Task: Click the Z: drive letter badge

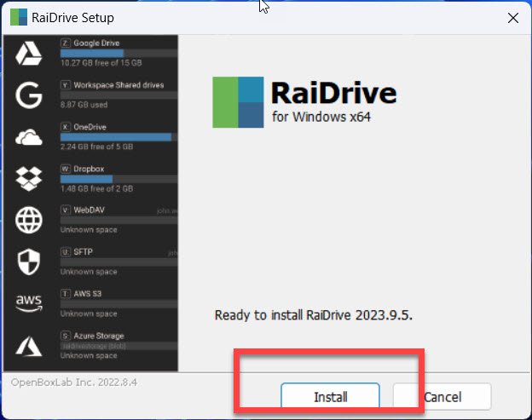Action: pyautogui.click(x=66, y=43)
